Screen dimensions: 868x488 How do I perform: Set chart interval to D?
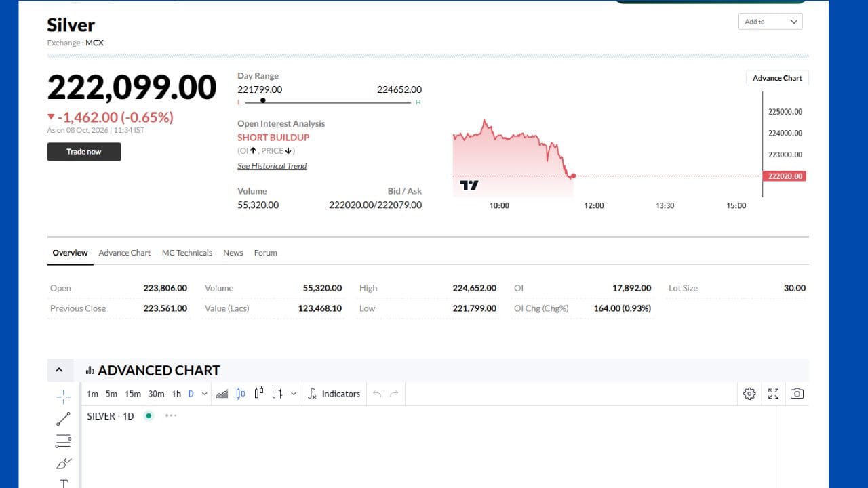(191, 394)
